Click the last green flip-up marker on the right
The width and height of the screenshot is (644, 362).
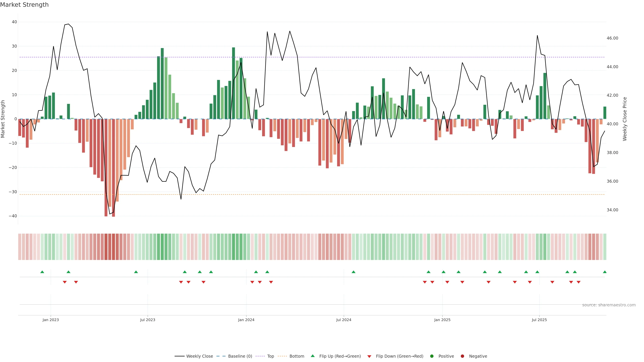coord(604,272)
